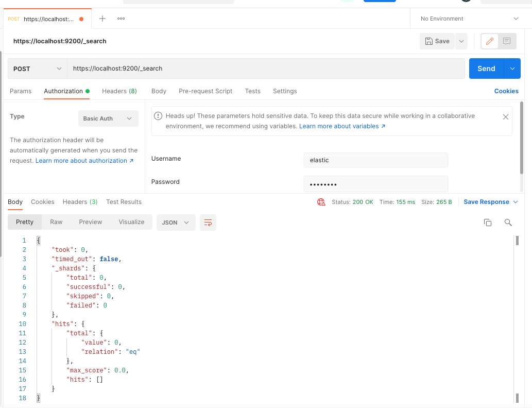The height and width of the screenshot is (410, 532).
Task: Open the Learn more about variables link
Action: click(338, 125)
